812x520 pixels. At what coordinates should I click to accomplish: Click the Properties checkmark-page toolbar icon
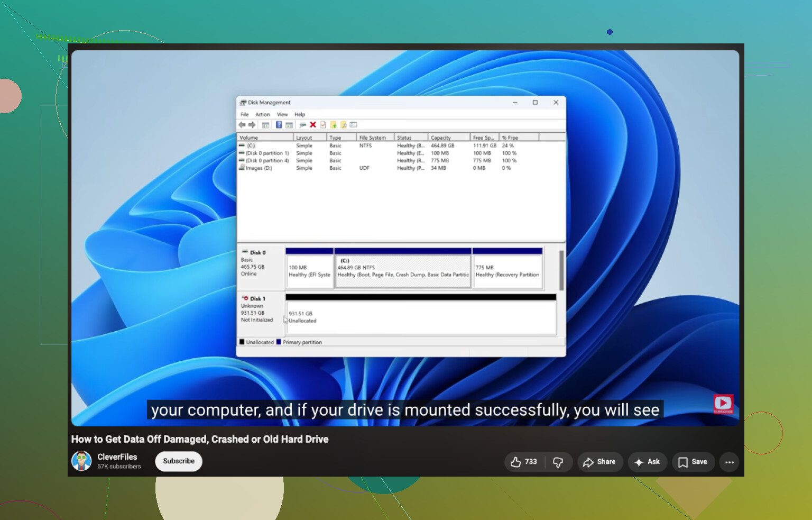click(x=323, y=125)
